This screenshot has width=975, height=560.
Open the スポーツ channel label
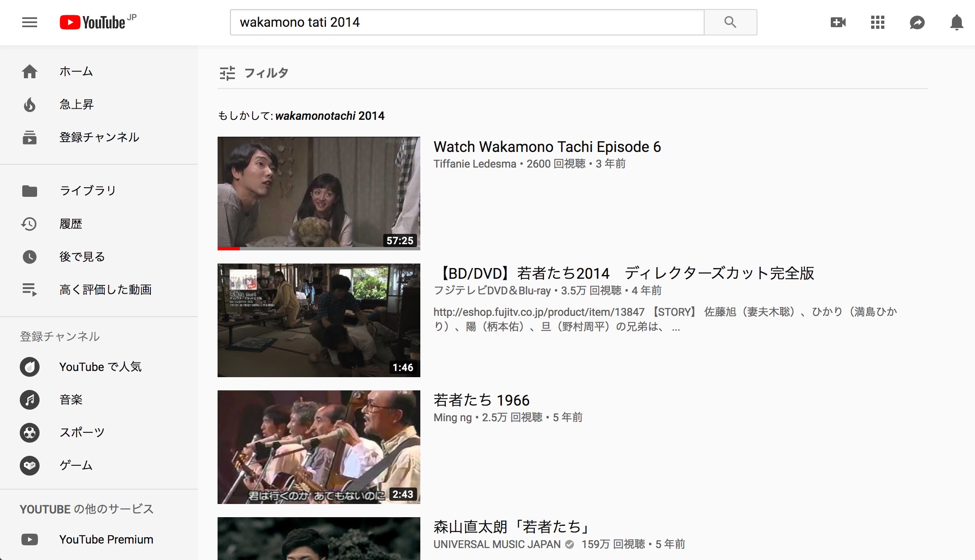(x=82, y=433)
